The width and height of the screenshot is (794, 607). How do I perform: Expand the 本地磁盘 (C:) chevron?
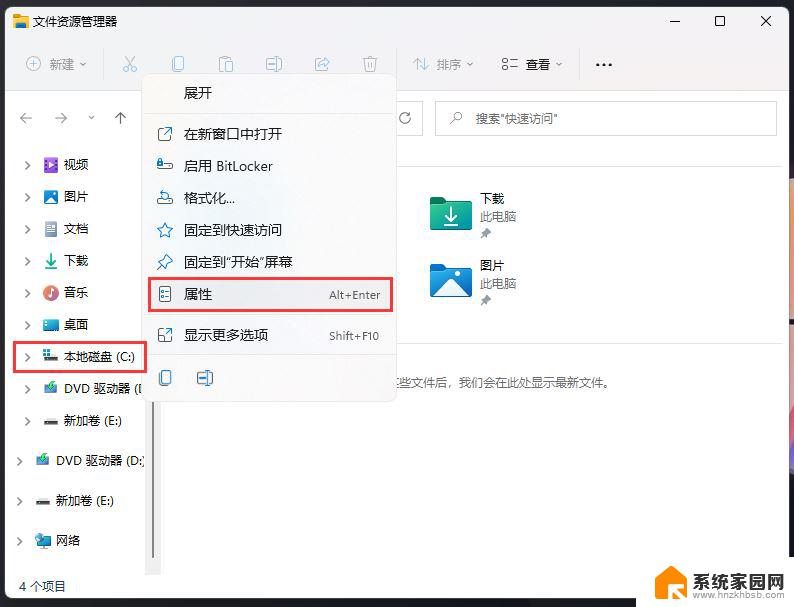coord(27,357)
